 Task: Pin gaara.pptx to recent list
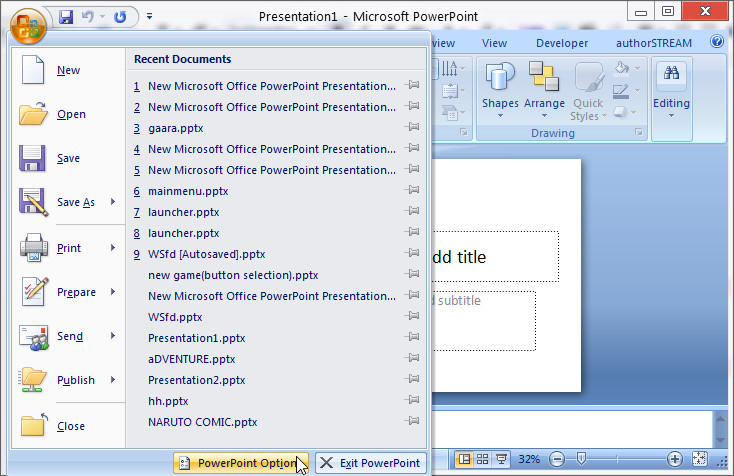point(412,127)
